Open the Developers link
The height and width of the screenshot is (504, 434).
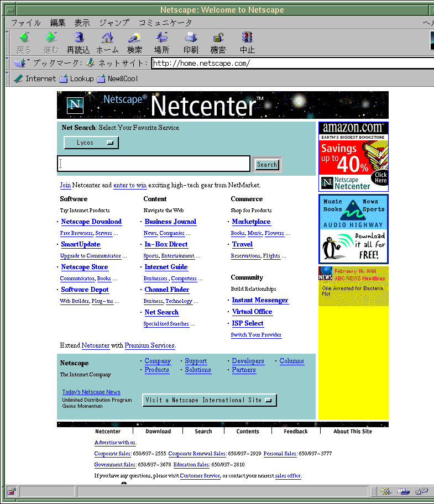[x=248, y=361]
